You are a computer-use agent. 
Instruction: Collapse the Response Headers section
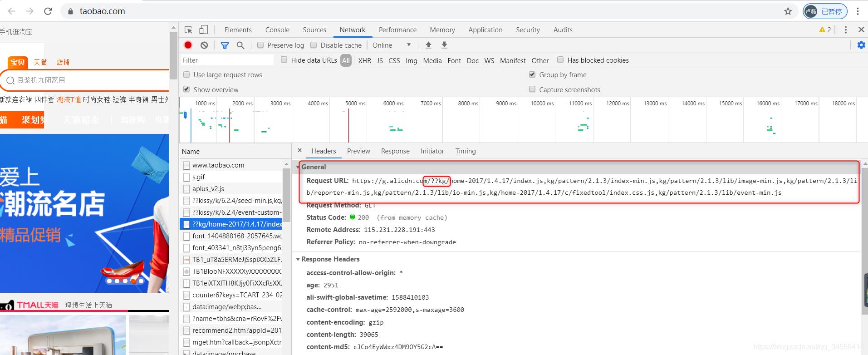click(x=298, y=259)
